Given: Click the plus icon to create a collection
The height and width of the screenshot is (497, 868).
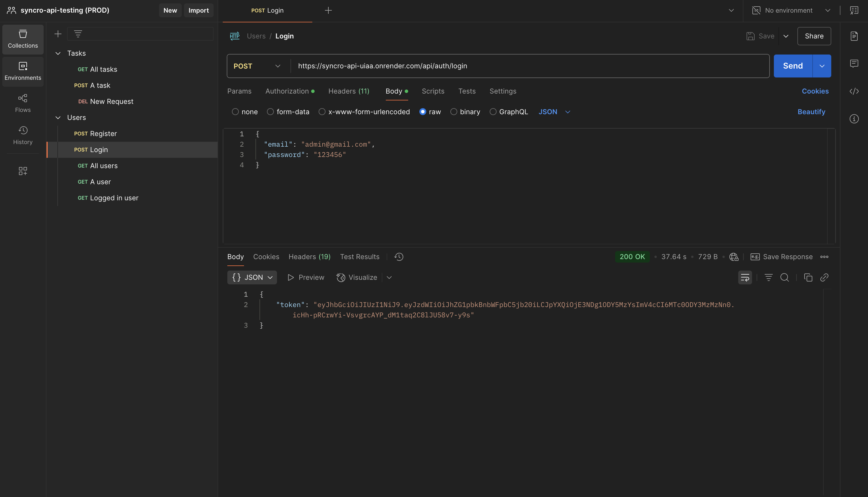Looking at the screenshot, I should 58,34.
